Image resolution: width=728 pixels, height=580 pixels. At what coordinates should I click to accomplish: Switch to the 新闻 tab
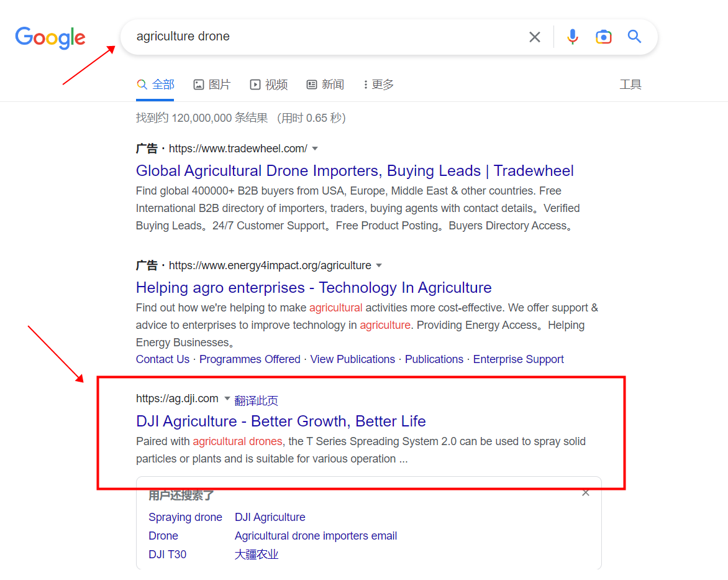point(325,85)
